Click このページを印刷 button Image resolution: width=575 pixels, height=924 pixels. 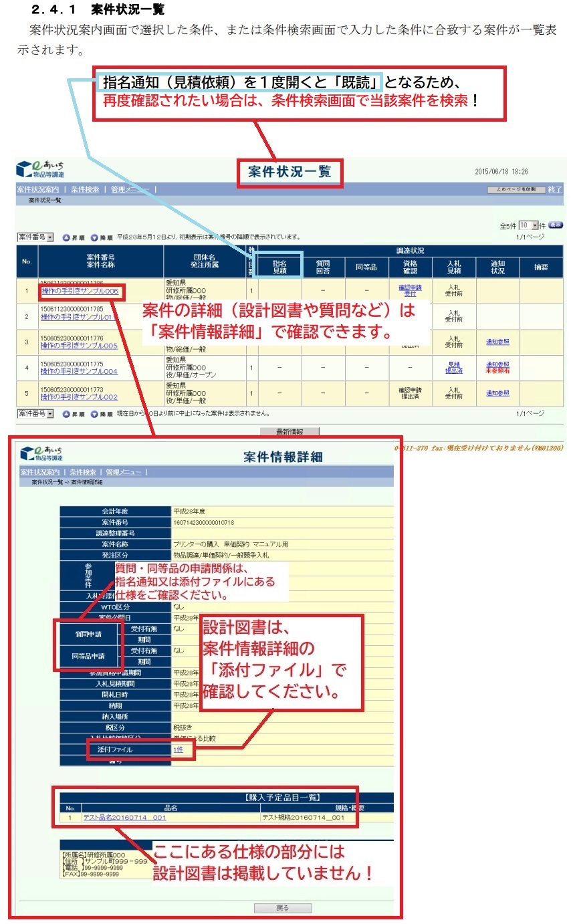point(516,190)
